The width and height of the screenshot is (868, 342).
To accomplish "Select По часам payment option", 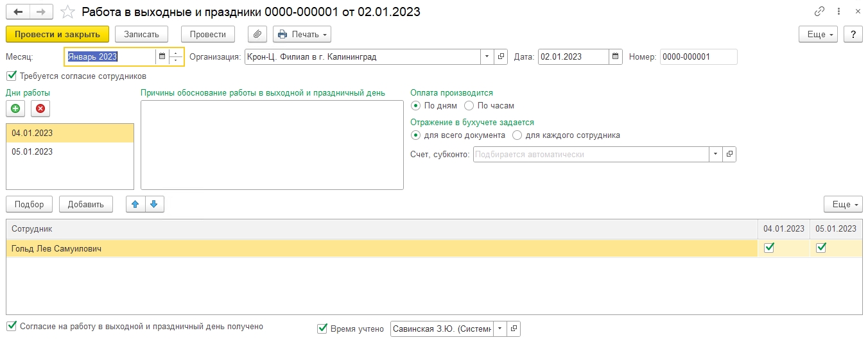I will tap(469, 106).
